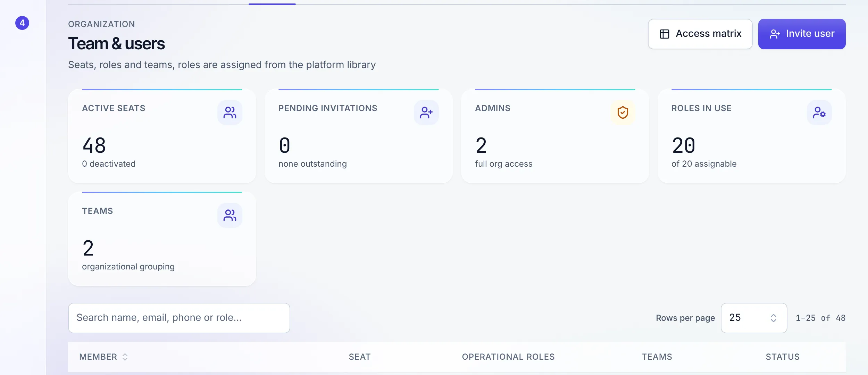Sort by the Member column arrows
The width and height of the screenshot is (868, 375).
tap(125, 357)
